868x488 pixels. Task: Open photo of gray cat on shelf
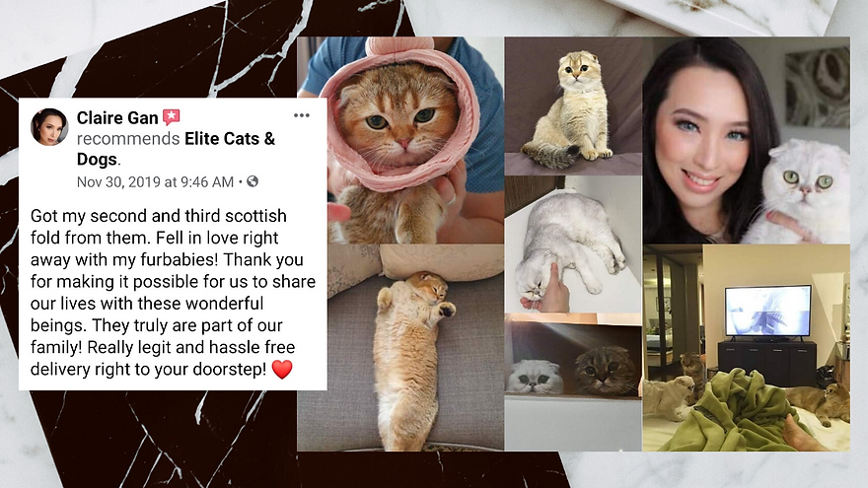(573, 244)
